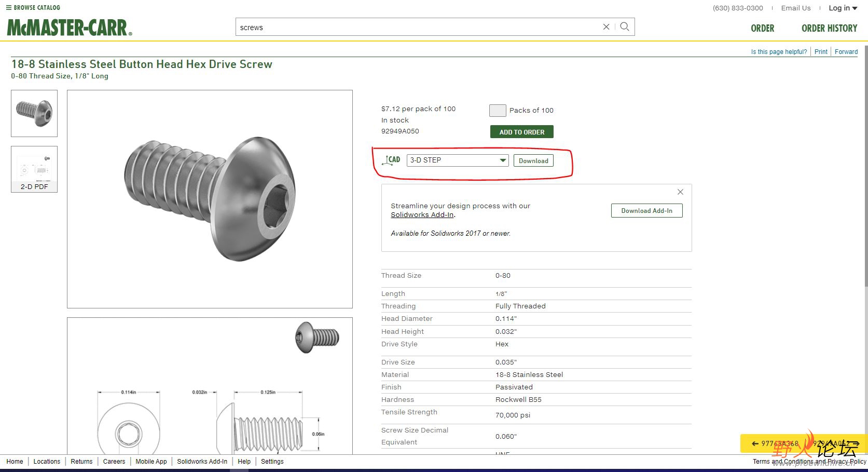
Task: Open Settings in the footer bar
Action: coord(272,462)
